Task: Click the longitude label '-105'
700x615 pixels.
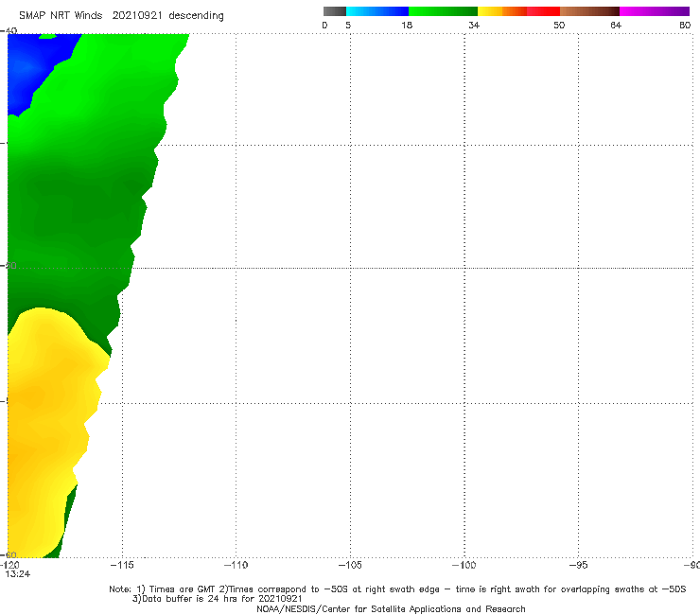Action: (350, 565)
